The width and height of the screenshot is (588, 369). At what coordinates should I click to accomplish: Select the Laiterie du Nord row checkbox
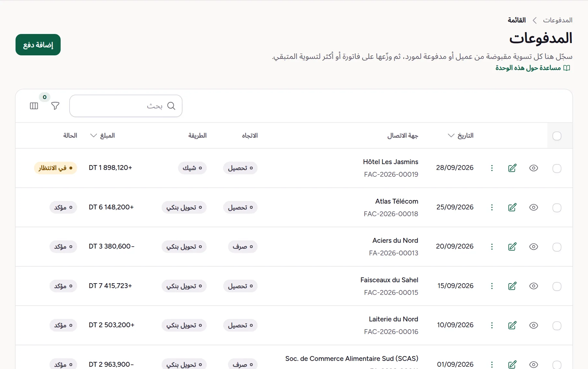click(x=557, y=326)
